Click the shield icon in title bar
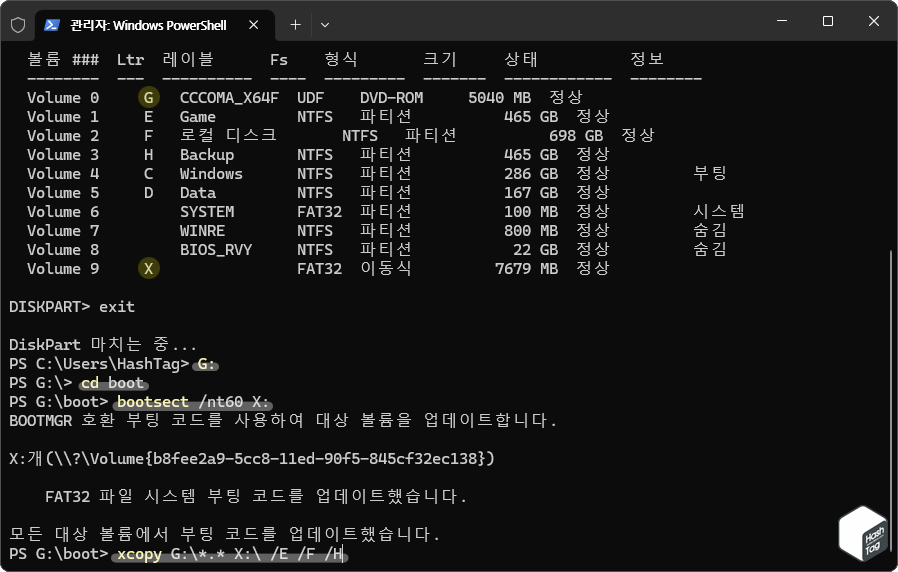 [18, 25]
